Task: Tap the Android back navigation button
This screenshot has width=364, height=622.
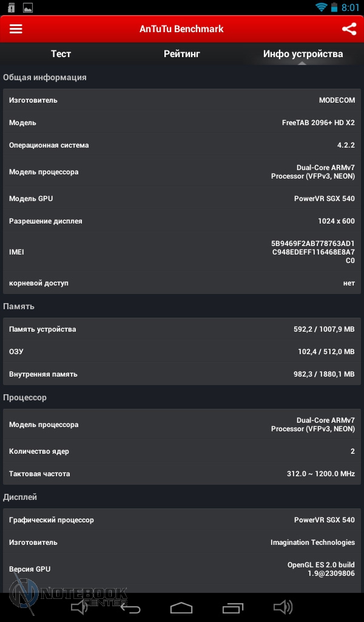Action: pos(130,607)
